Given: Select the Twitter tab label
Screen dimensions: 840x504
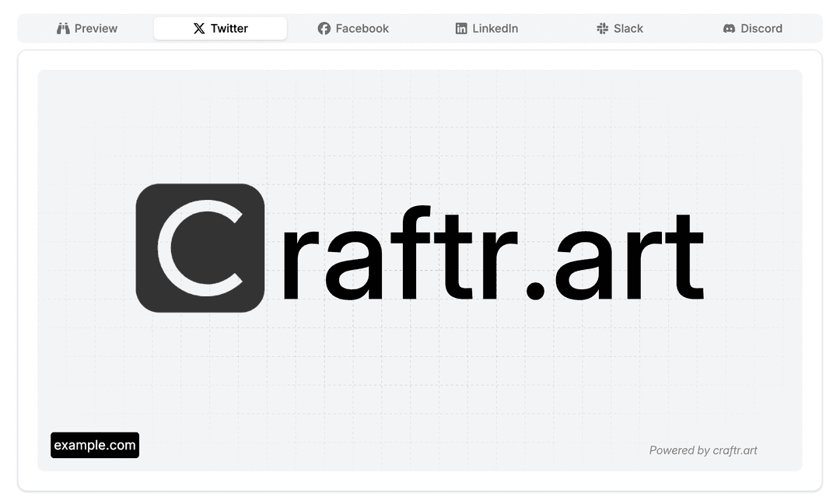Looking at the screenshot, I should (x=229, y=29).
